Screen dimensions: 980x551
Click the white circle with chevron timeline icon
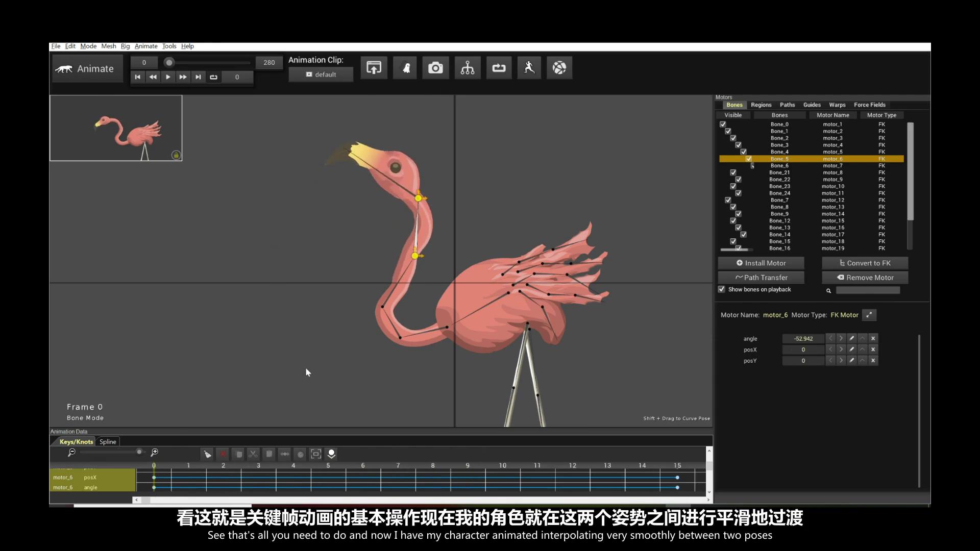click(331, 454)
